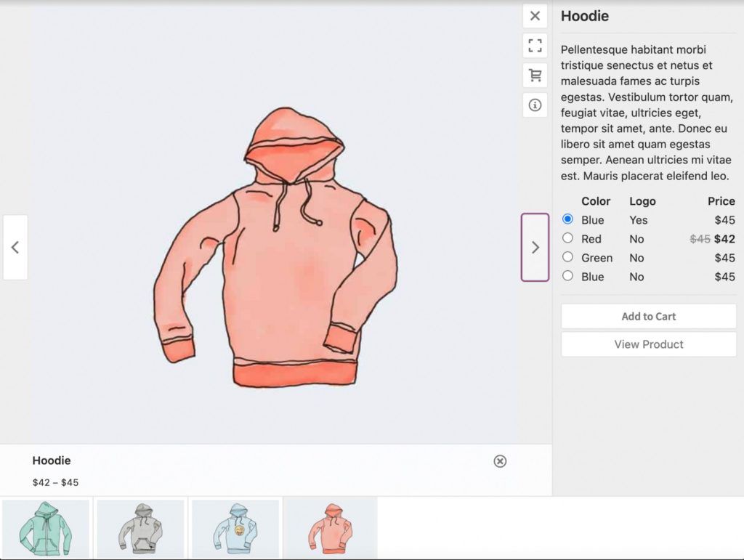Open the shopping cart icon

(535, 75)
